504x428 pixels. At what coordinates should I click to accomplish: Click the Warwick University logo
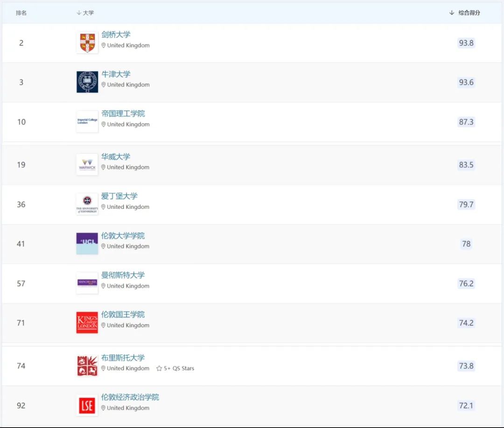pos(87,165)
